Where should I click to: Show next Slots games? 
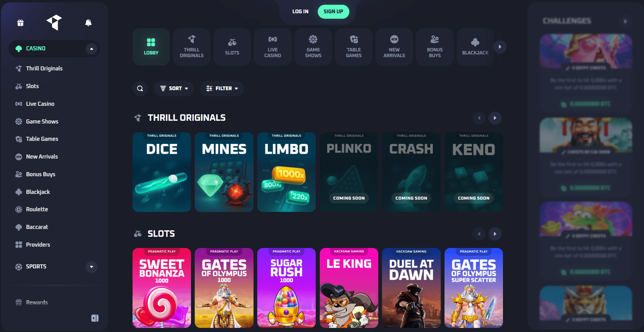pyautogui.click(x=495, y=234)
